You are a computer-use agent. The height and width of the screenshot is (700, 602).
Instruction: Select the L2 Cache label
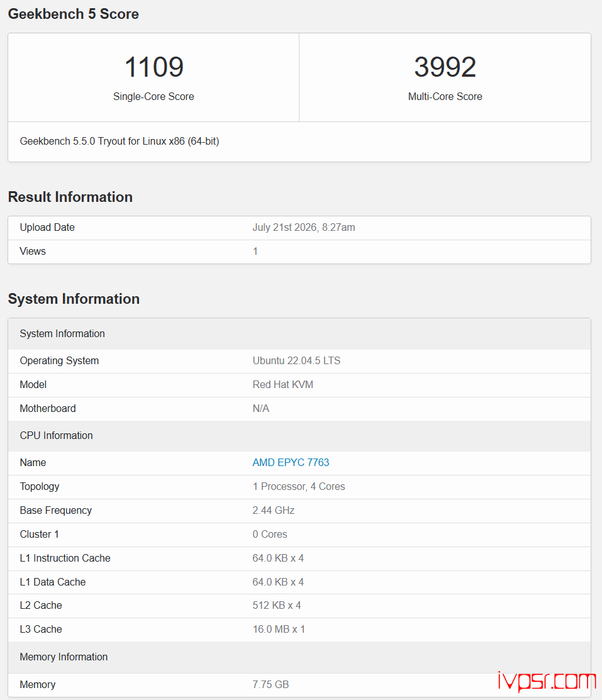point(41,606)
